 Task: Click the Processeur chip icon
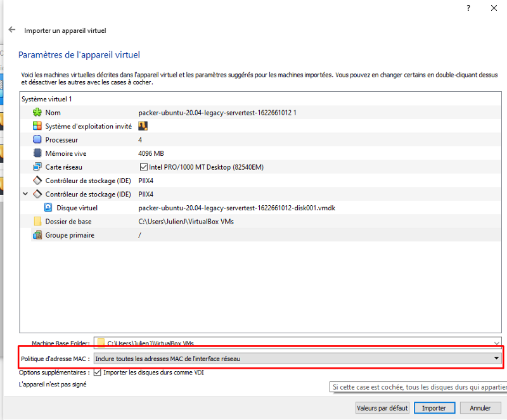[x=37, y=139]
